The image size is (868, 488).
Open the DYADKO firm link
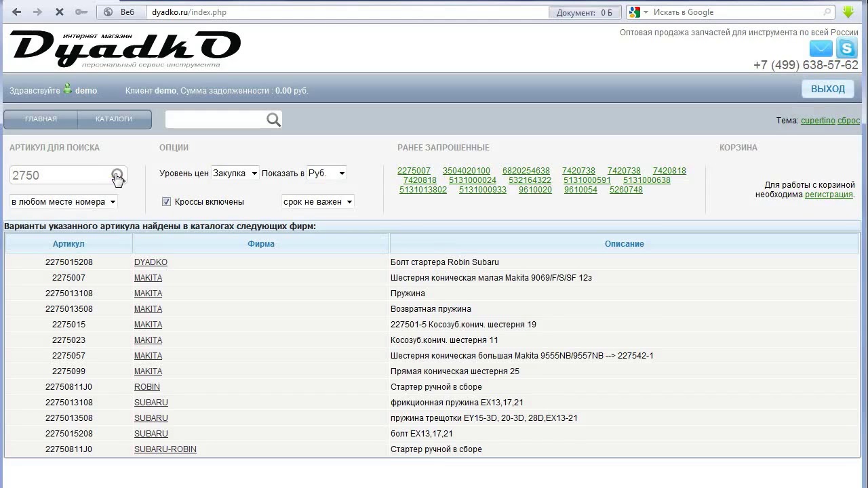tap(151, 262)
